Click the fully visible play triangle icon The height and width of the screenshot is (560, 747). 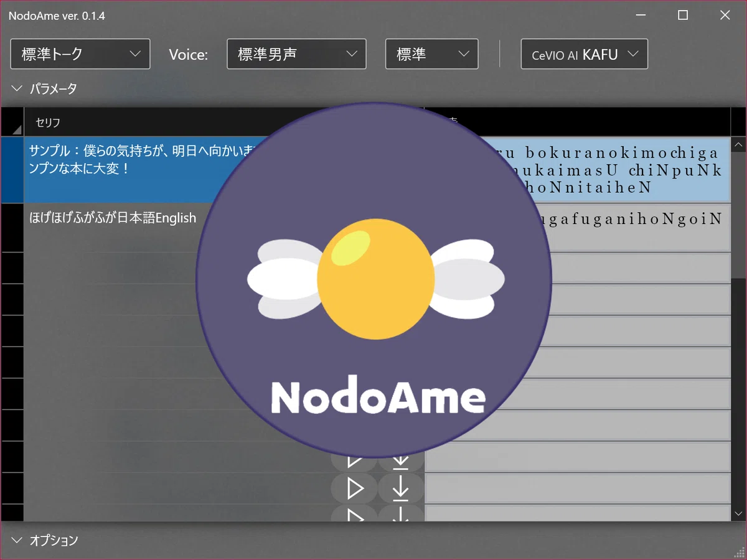(355, 489)
